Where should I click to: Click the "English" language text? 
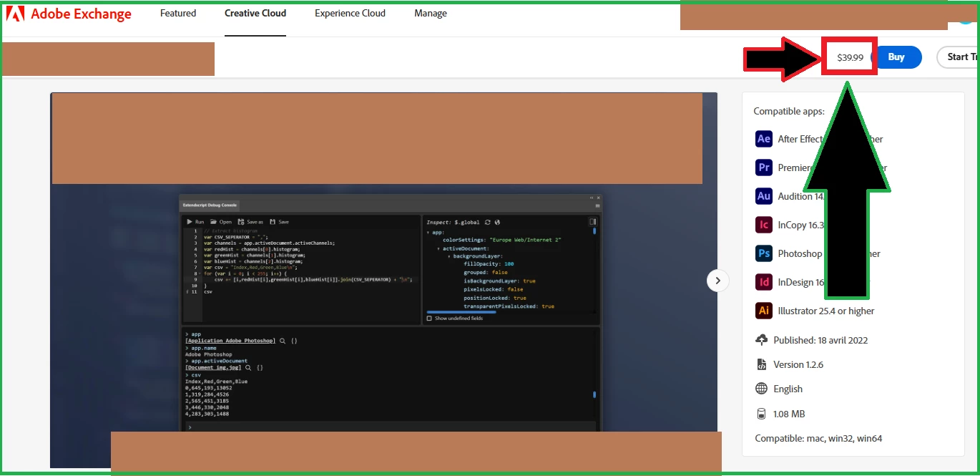pos(788,389)
